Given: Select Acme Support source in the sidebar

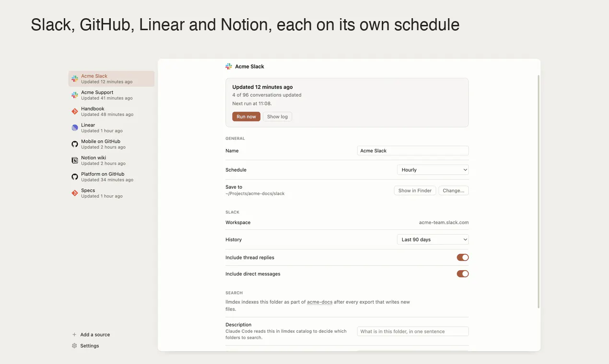Looking at the screenshot, I should point(111,95).
